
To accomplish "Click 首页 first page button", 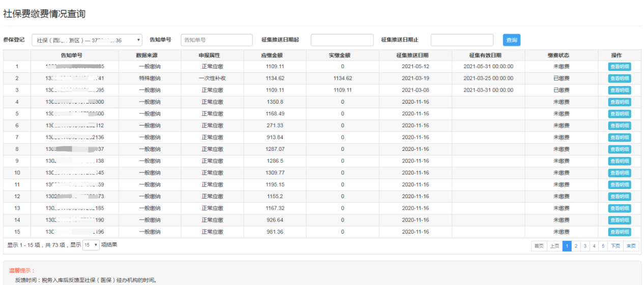I will 538,246.
